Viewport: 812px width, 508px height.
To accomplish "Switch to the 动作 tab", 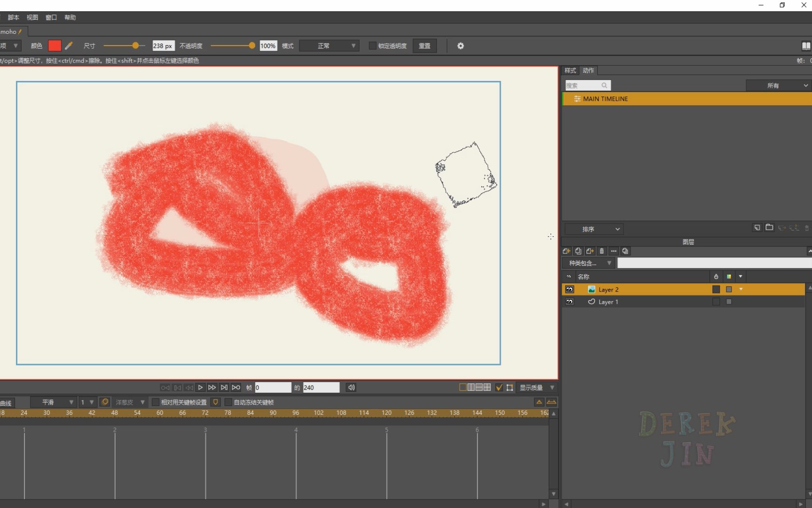I will tap(588, 71).
